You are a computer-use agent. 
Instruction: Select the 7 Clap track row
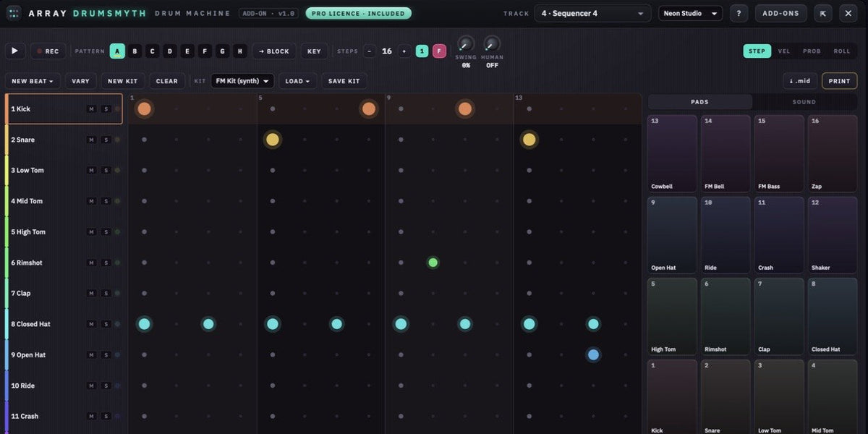(64, 294)
